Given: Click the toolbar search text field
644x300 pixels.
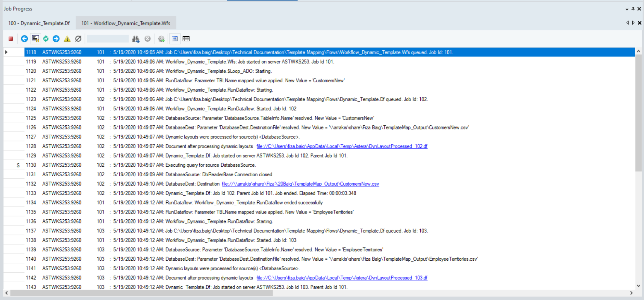Looking at the screenshot, I should 108,39.
